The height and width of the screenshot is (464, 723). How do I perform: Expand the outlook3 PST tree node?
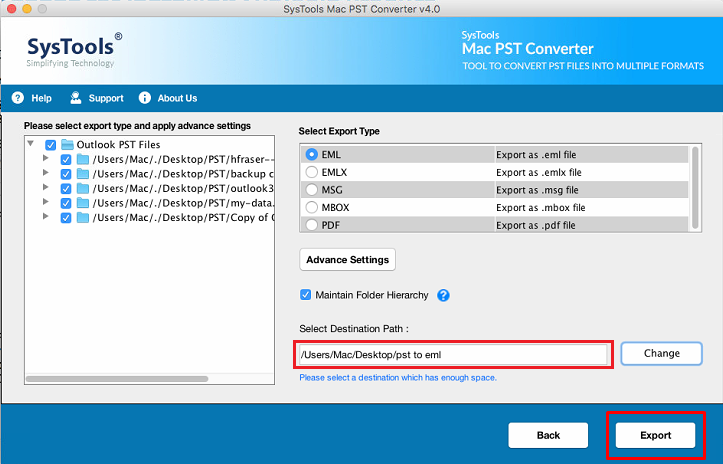46,187
